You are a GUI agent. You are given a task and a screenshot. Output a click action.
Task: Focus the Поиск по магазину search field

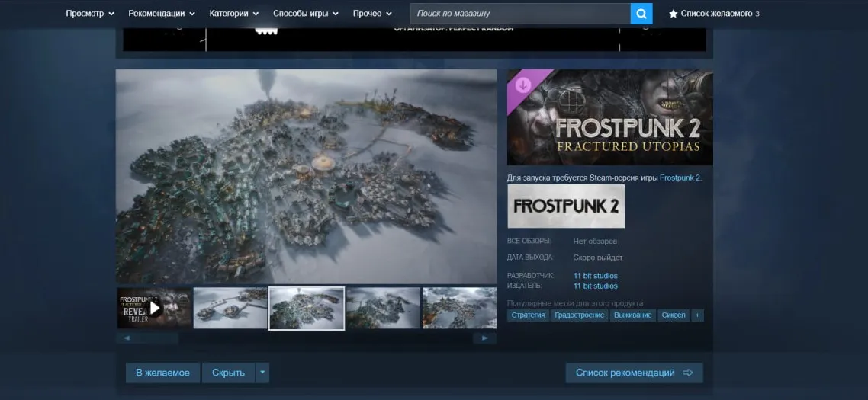[519, 13]
